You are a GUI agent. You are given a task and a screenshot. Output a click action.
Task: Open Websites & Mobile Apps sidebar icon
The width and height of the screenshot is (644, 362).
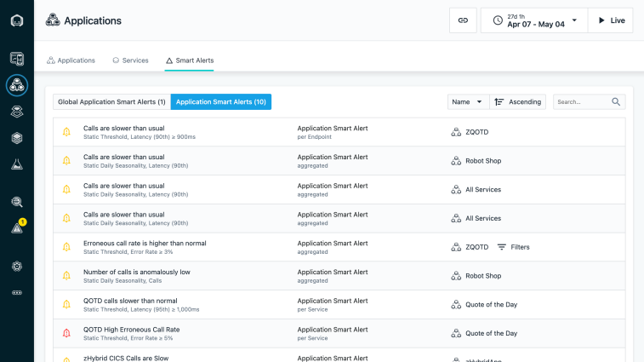point(17,59)
